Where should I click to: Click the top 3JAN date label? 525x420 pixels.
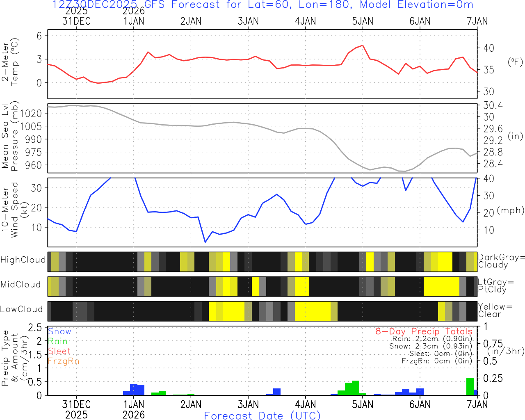pyautogui.click(x=248, y=21)
